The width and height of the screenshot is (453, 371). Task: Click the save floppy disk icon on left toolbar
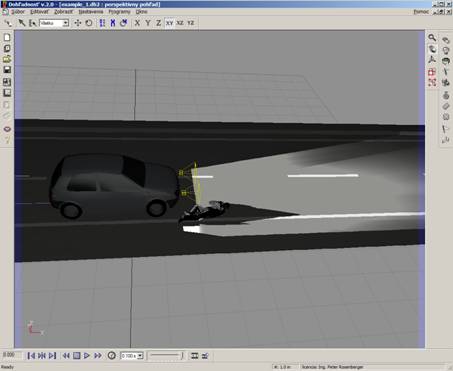7,69
